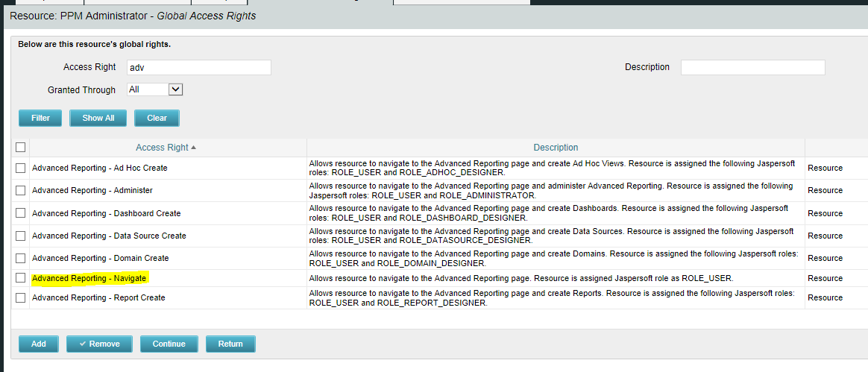Click Advanced Reporting - Domain Create text

point(101,259)
